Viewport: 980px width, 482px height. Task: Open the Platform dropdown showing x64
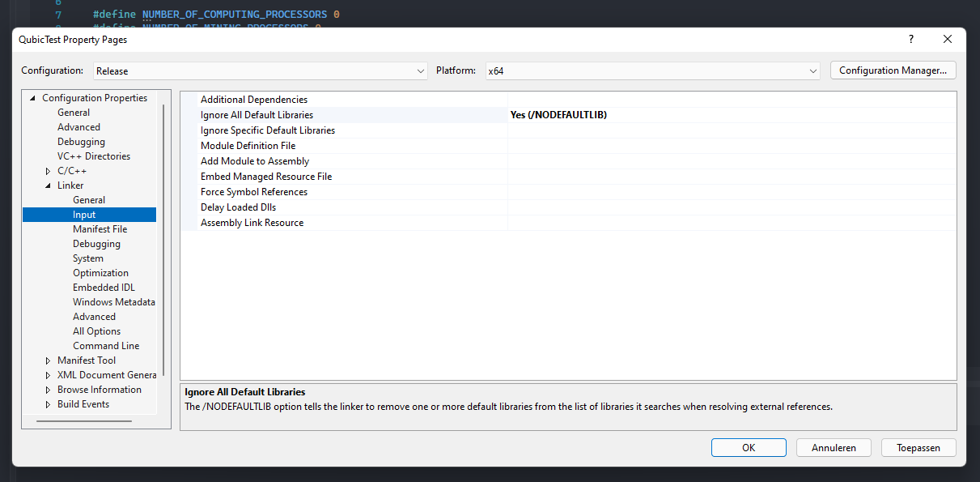click(x=652, y=70)
